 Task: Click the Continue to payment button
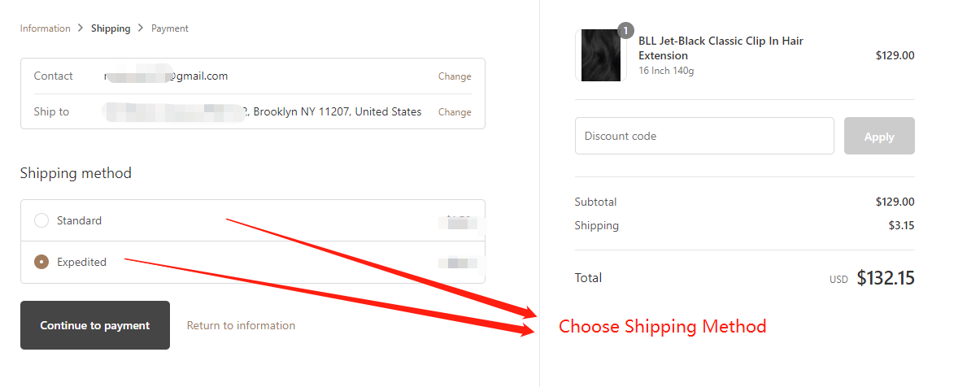point(95,325)
